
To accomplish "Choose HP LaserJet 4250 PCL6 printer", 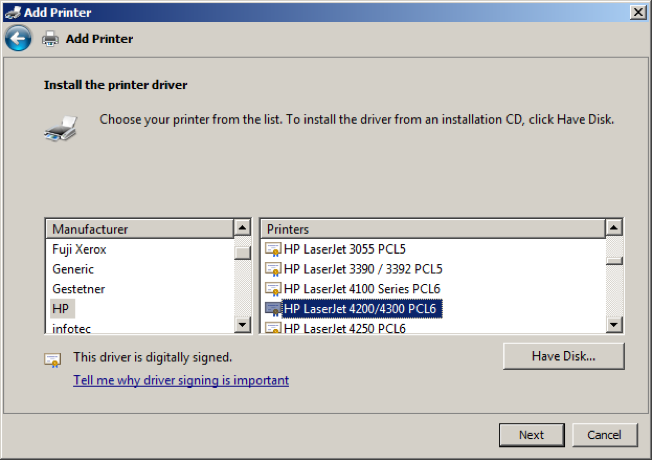I will 344,328.
